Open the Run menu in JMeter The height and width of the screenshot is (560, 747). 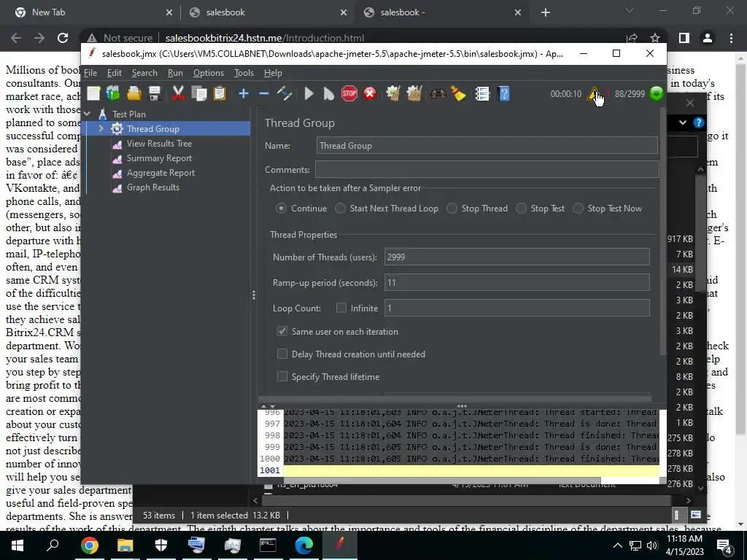[x=175, y=73]
